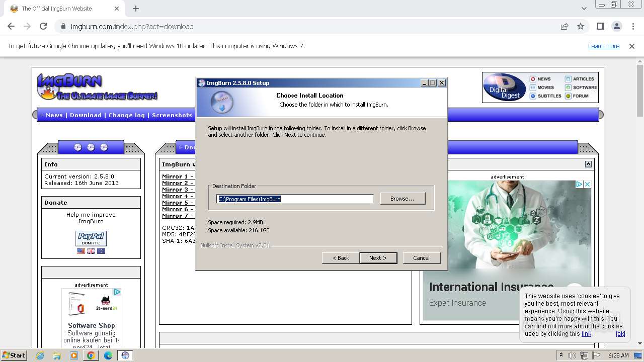Image resolution: width=644 pixels, height=362 pixels.
Task: Open the Chrome profile avatar
Action: pyautogui.click(x=617, y=27)
